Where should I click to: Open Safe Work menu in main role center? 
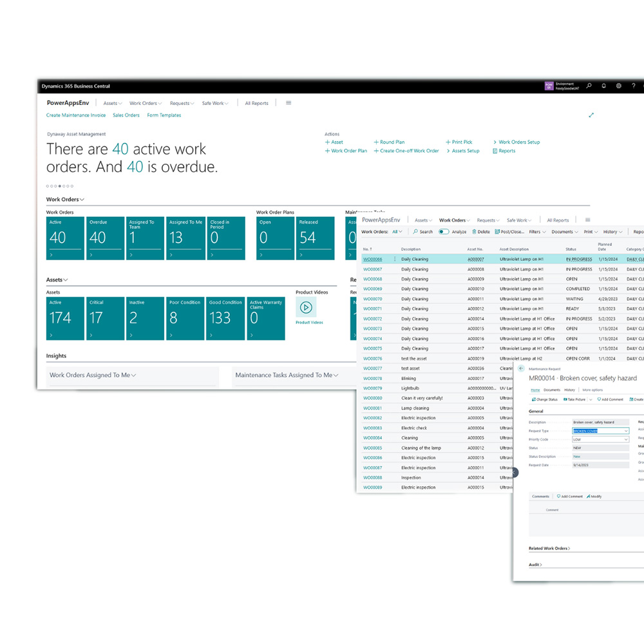(215, 103)
